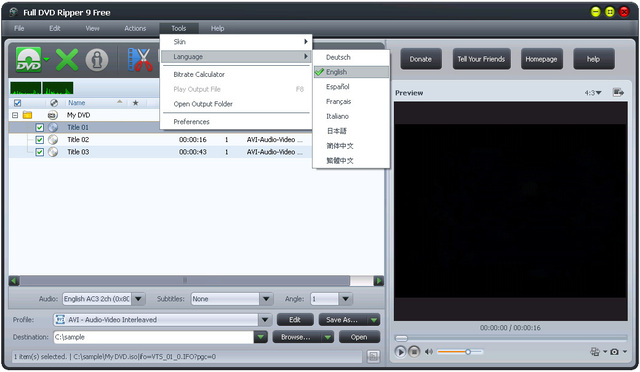Open the View menu
640x372 pixels.
[93, 28]
